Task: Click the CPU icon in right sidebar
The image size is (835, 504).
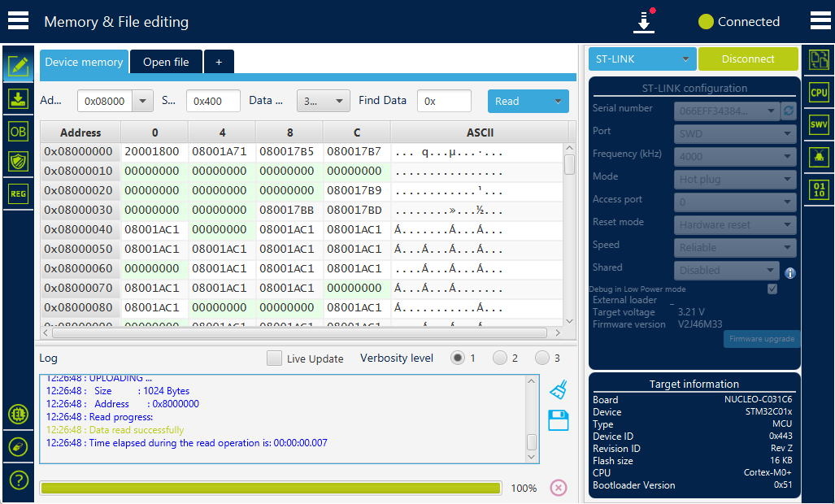Action: (819, 93)
